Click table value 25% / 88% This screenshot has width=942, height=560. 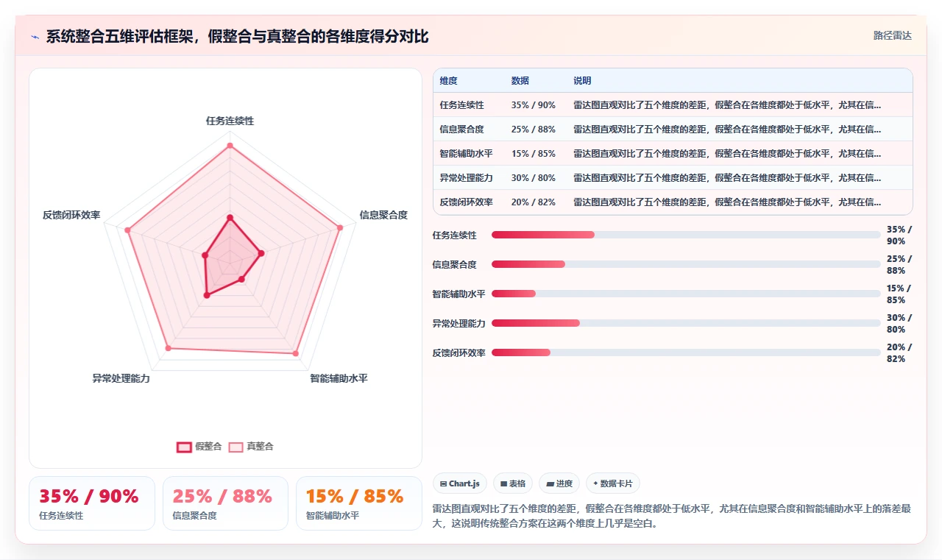tap(534, 130)
